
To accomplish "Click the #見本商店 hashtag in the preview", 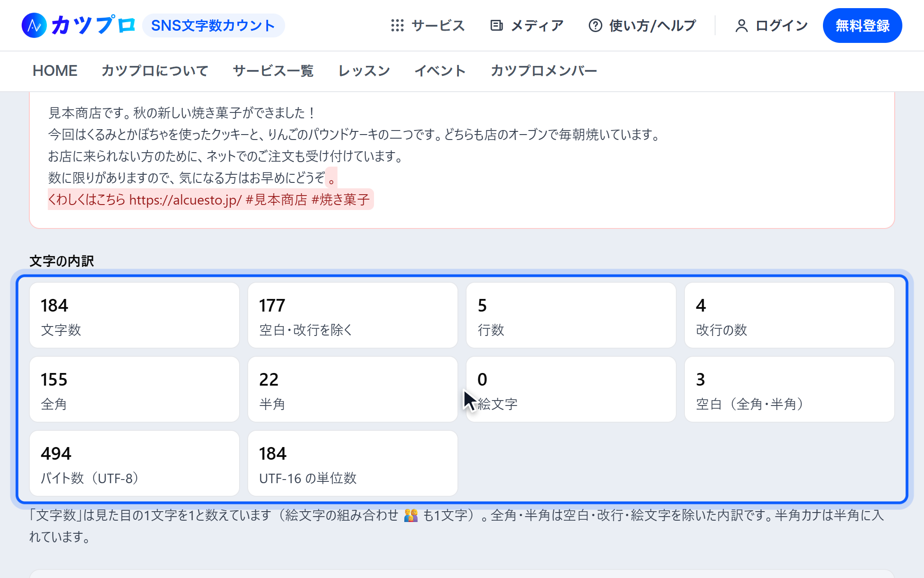I will tap(277, 200).
